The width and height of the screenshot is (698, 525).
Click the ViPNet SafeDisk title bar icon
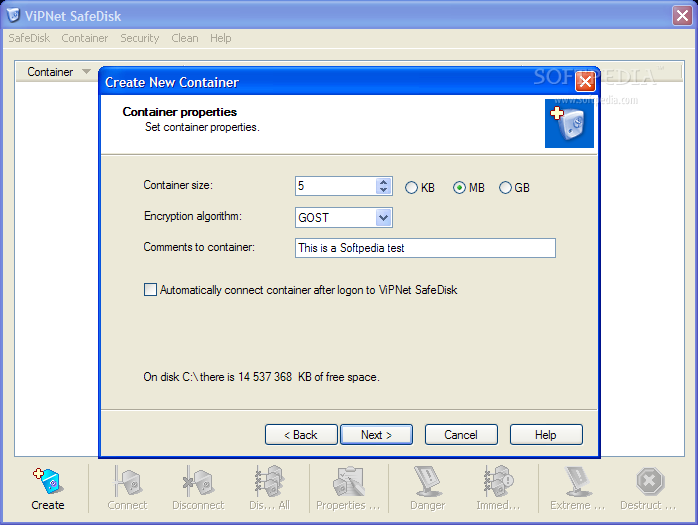pos(13,15)
